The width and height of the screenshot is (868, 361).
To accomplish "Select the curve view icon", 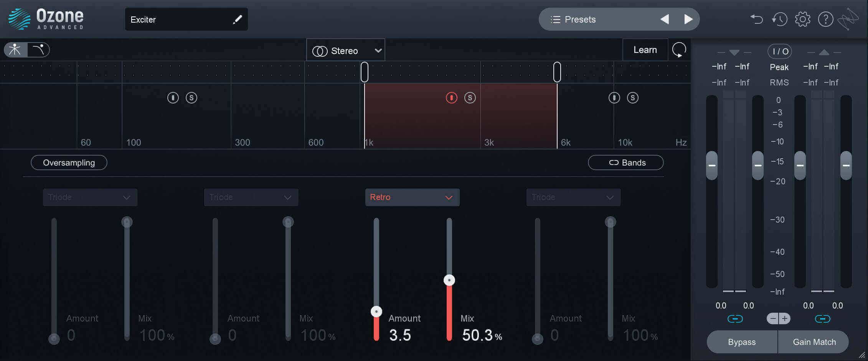I will click(x=38, y=50).
